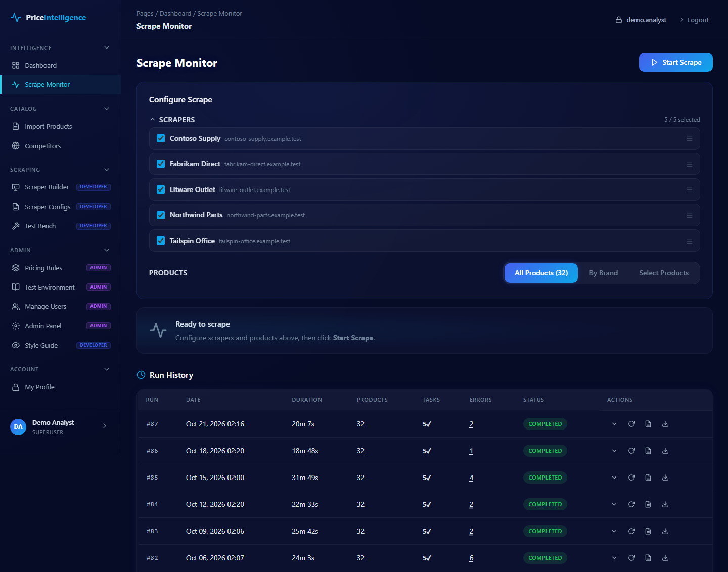Viewport: 728px width, 572px height.
Task: Deselect the Northwind Parts scraper checkbox
Action: pos(161,215)
